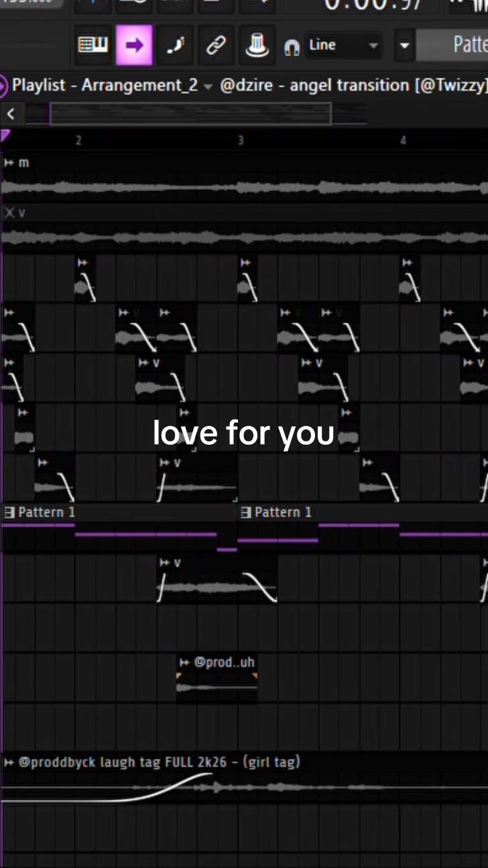Open the Playlist window menu icon
Screen dimensions: 488x868
[3, 86]
